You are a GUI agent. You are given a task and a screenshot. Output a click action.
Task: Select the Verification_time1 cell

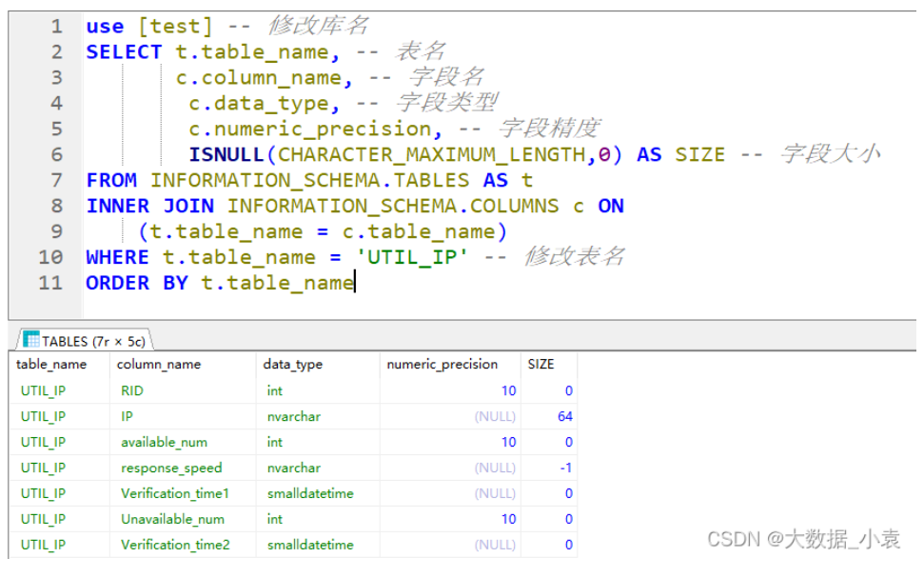point(175,493)
